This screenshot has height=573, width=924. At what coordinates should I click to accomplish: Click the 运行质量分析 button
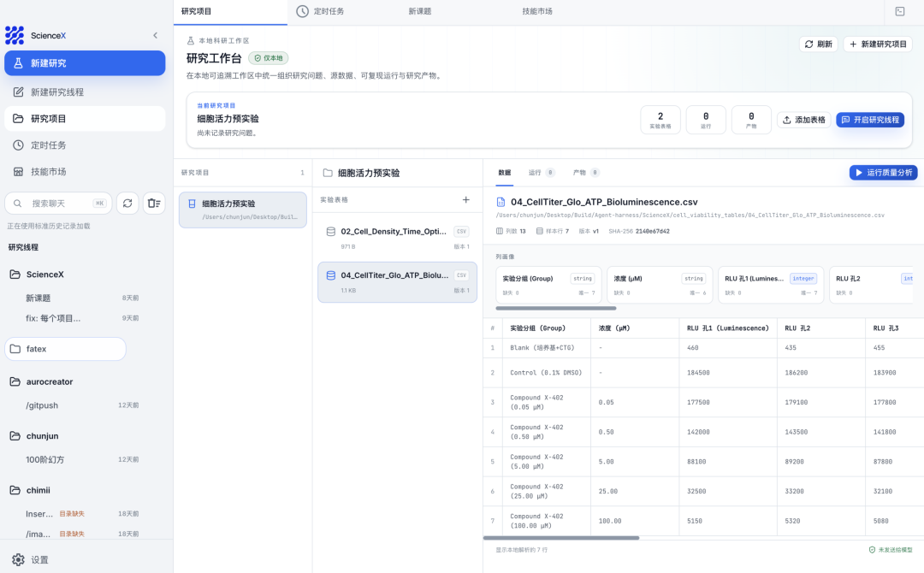click(x=883, y=173)
